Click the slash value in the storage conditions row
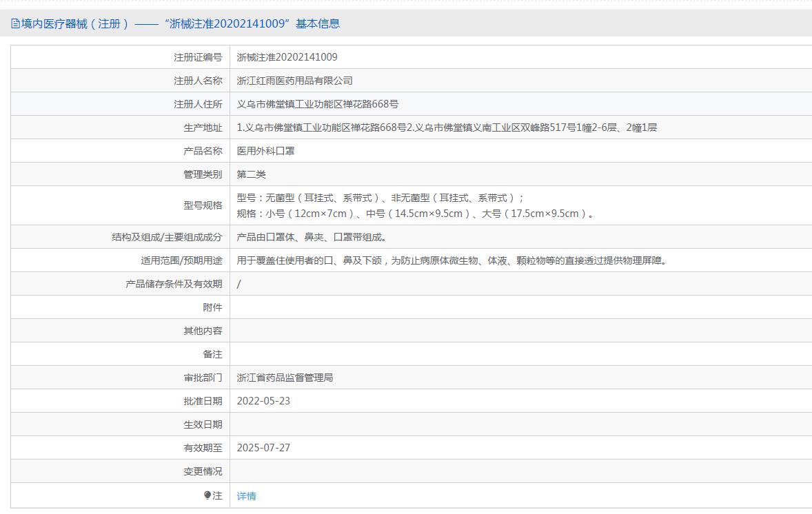Image resolution: width=812 pixels, height=514 pixels. [x=238, y=284]
